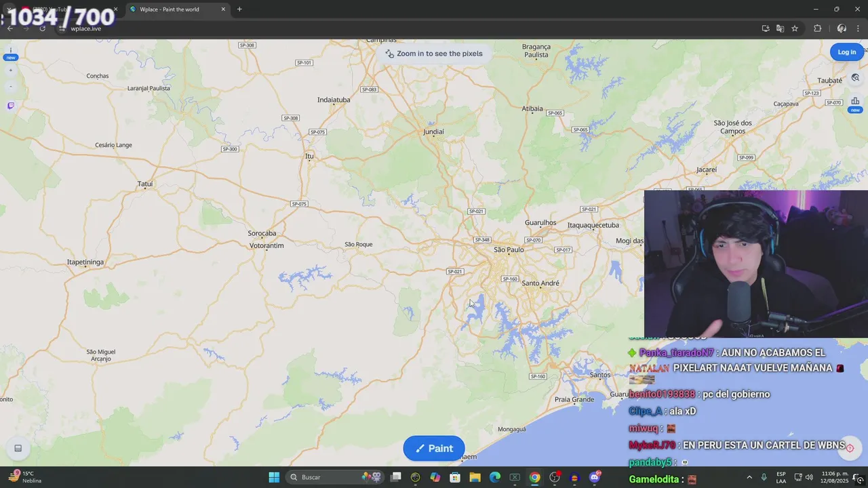Click Mongaguá label on the map
Screen dimensions: 868x488
tap(512, 429)
